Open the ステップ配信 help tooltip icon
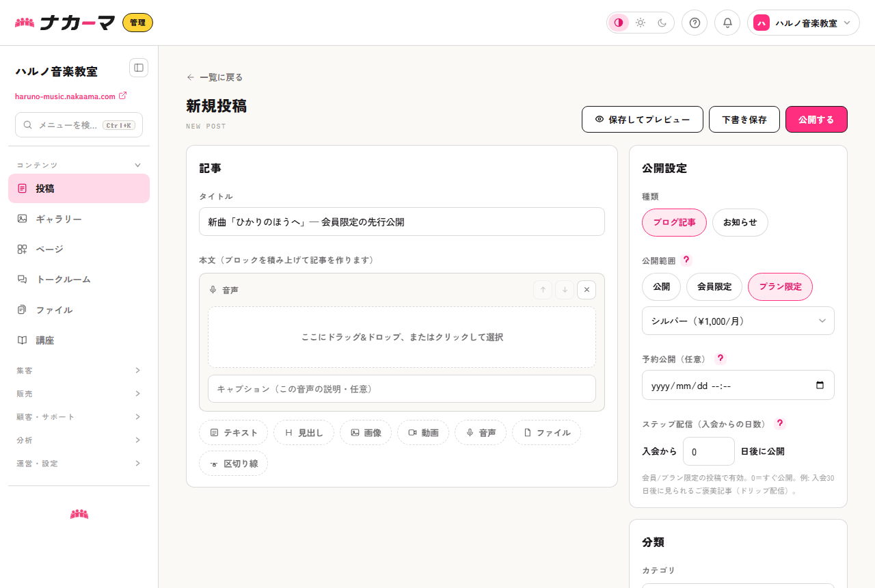Image resolution: width=875 pixels, height=588 pixels. coord(780,423)
